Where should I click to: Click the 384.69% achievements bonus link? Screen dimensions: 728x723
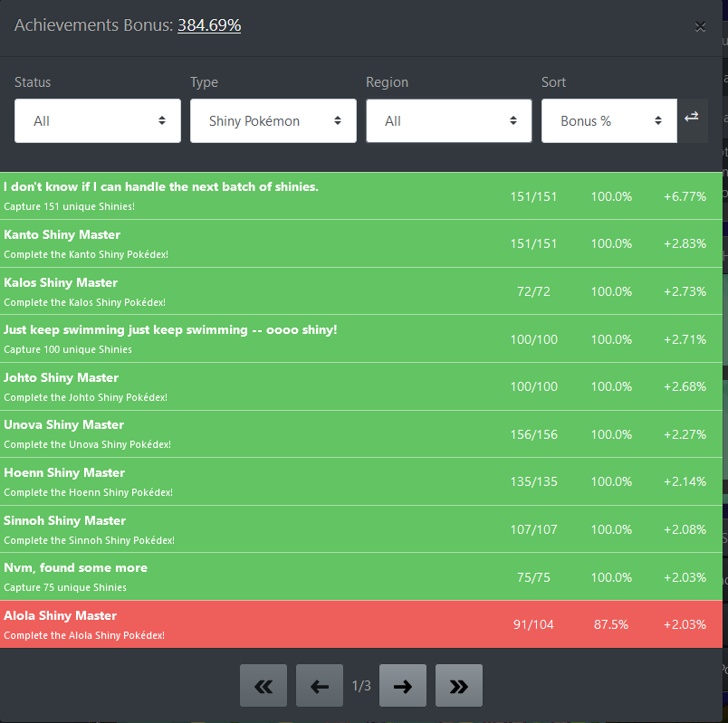click(x=209, y=25)
